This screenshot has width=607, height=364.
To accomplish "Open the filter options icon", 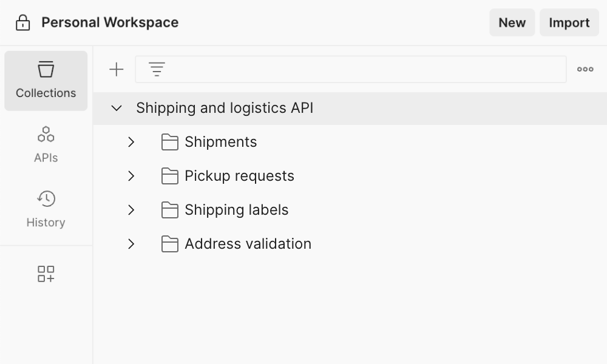I will point(157,69).
